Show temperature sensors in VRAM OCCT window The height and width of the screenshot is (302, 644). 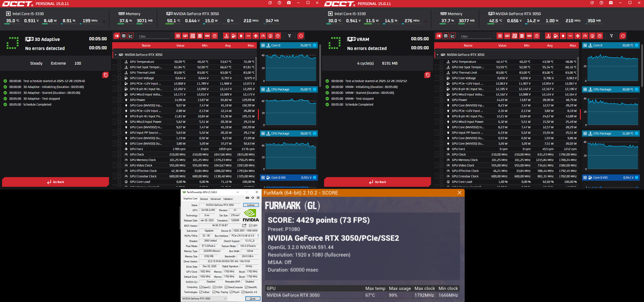click(x=548, y=36)
